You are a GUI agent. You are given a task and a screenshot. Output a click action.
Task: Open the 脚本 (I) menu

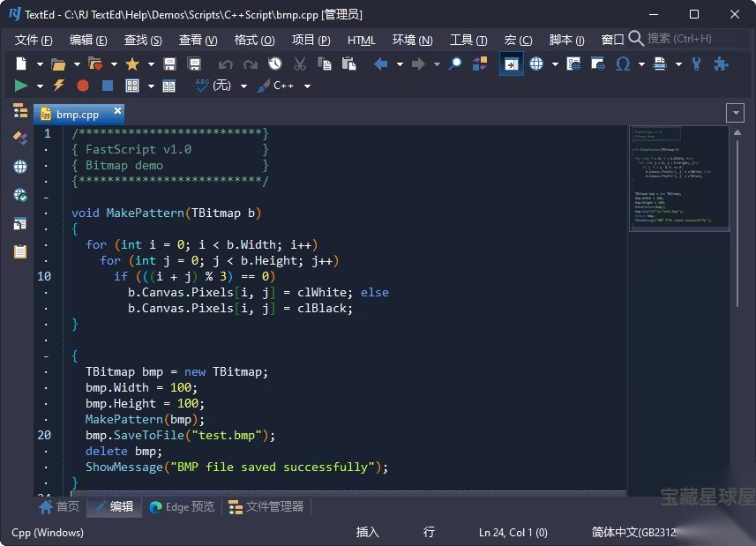tap(566, 40)
